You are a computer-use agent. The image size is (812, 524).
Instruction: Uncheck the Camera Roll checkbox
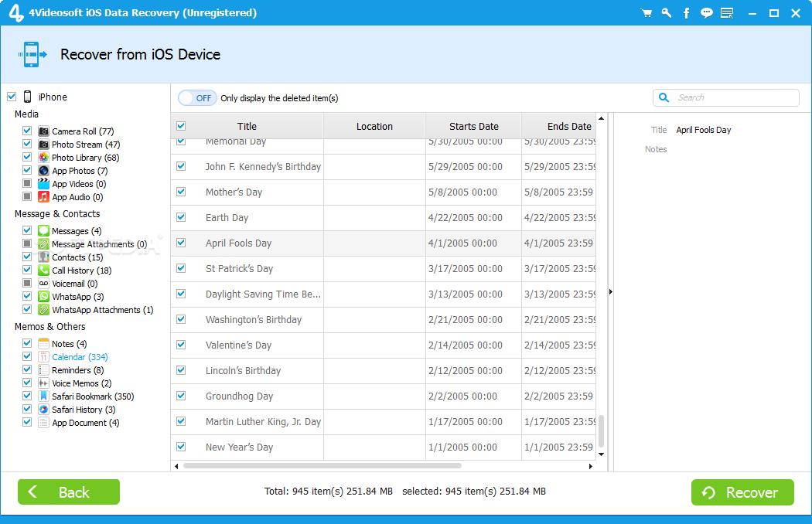[x=27, y=131]
